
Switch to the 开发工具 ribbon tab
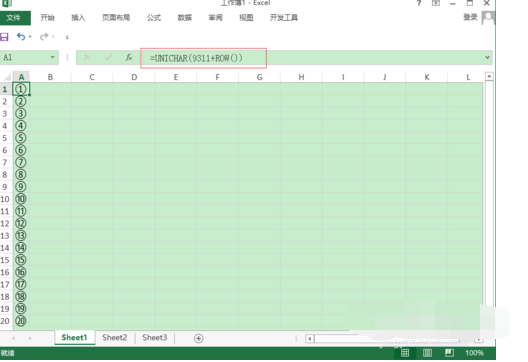click(x=284, y=18)
